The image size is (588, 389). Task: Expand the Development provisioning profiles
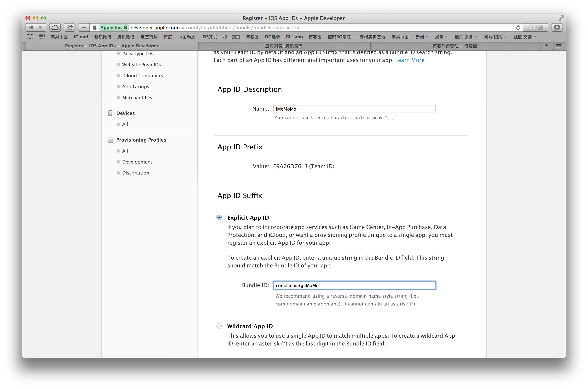(137, 162)
